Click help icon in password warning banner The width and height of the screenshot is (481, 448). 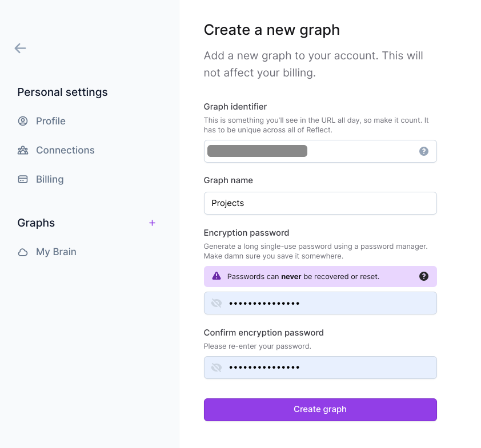(x=424, y=276)
